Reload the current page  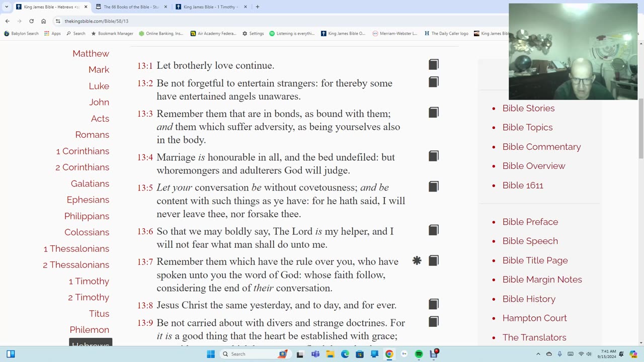click(x=31, y=21)
